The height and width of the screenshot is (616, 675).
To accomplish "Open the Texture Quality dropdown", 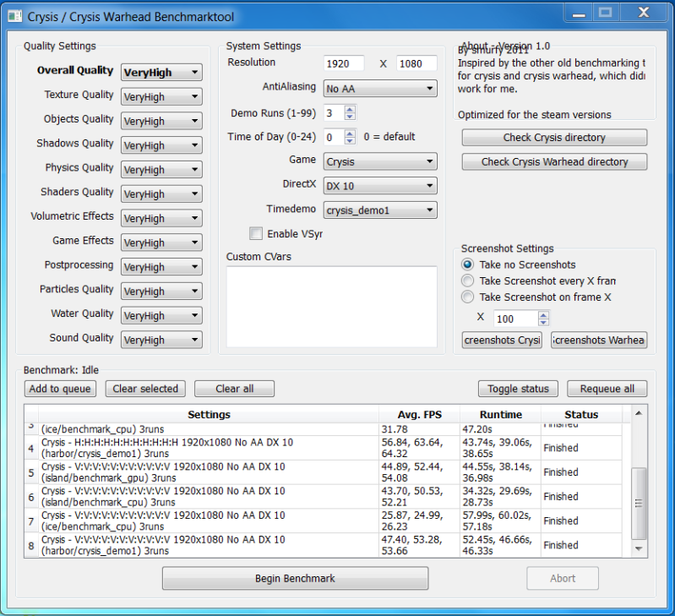I will click(x=161, y=97).
